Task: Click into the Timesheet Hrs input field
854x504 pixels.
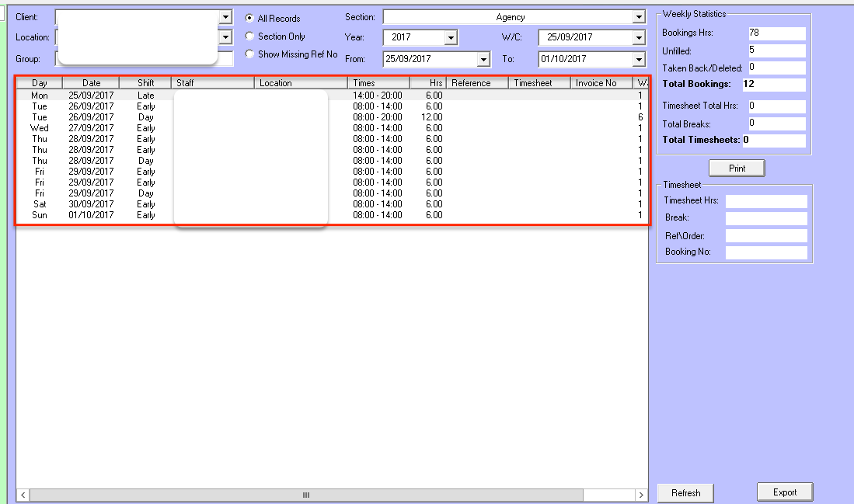Action: (765, 201)
